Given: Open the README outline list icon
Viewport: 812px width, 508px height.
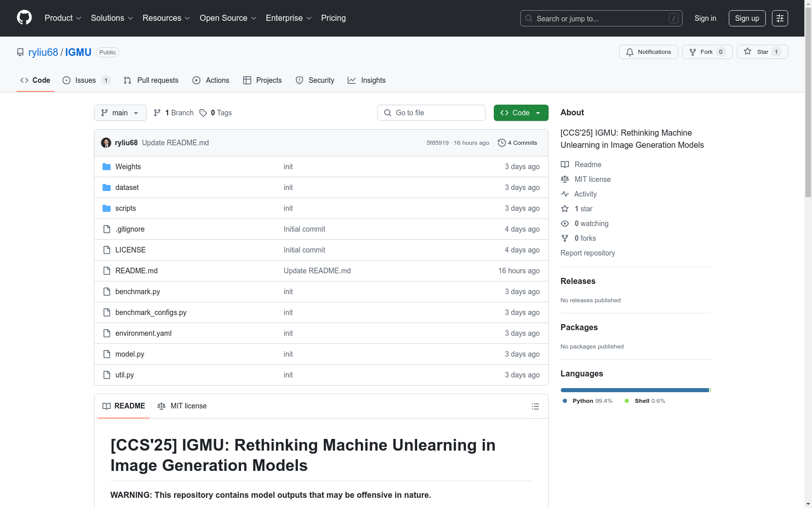Looking at the screenshot, I should [535, 406].
